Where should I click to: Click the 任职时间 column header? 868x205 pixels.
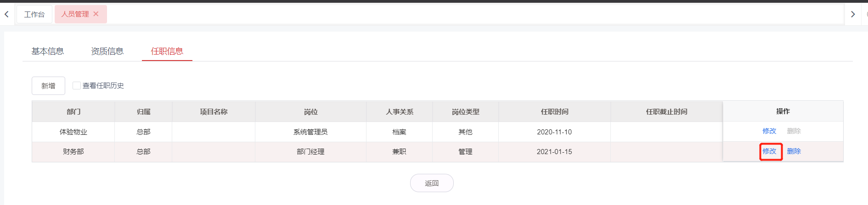[554, 111]
